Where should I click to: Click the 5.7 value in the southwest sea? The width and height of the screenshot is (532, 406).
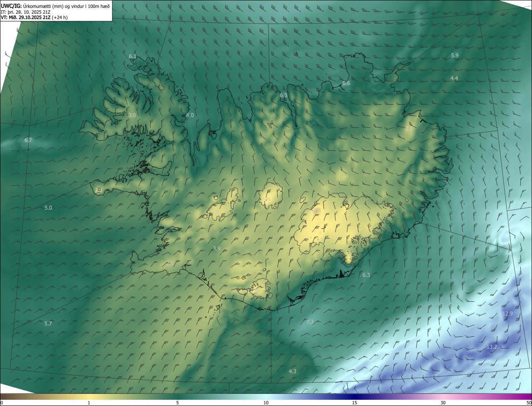tap(48, 324)
